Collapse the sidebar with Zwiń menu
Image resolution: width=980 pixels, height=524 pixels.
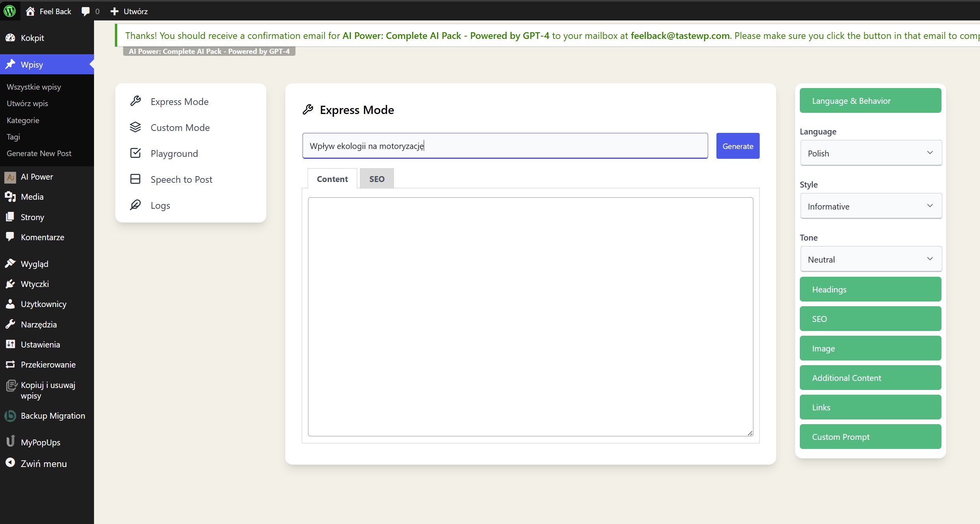43,463
